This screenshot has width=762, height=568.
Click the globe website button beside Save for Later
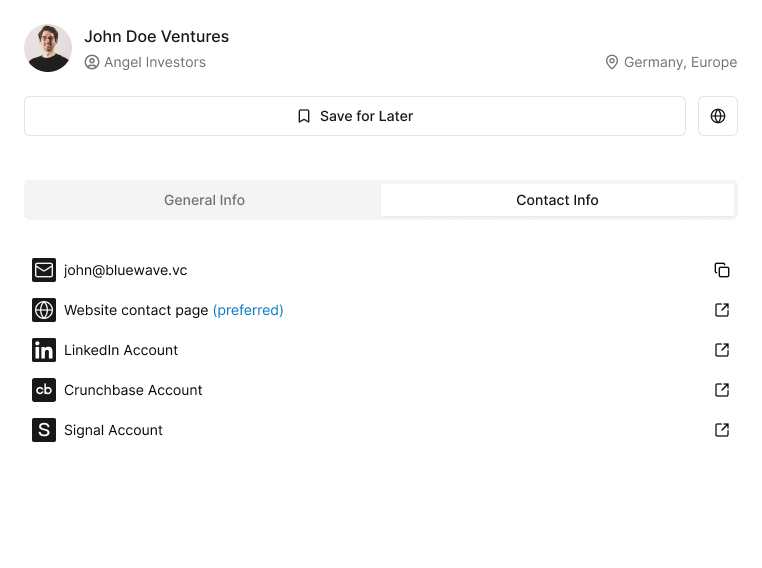click(x=717, y=116)
